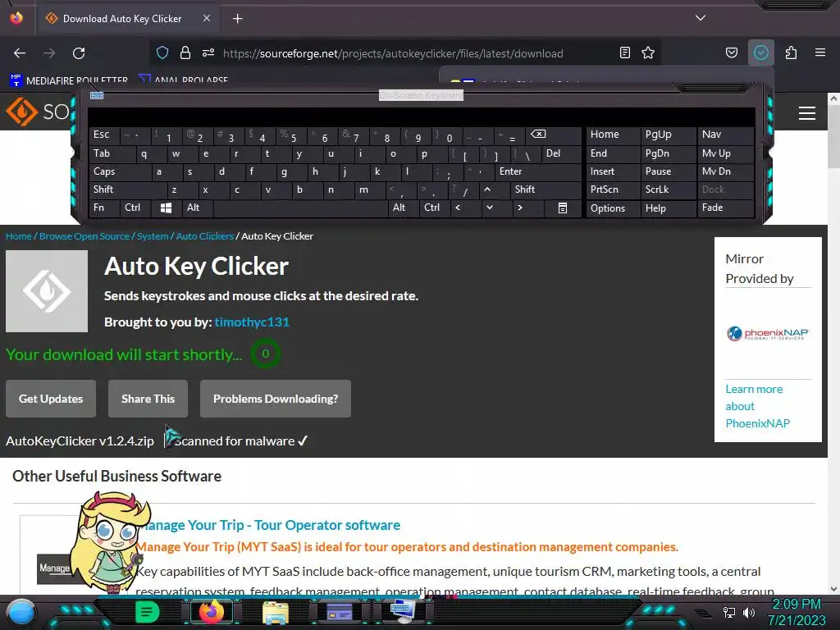Open the on-screen keyboard Options key

(x=613, y=208)
